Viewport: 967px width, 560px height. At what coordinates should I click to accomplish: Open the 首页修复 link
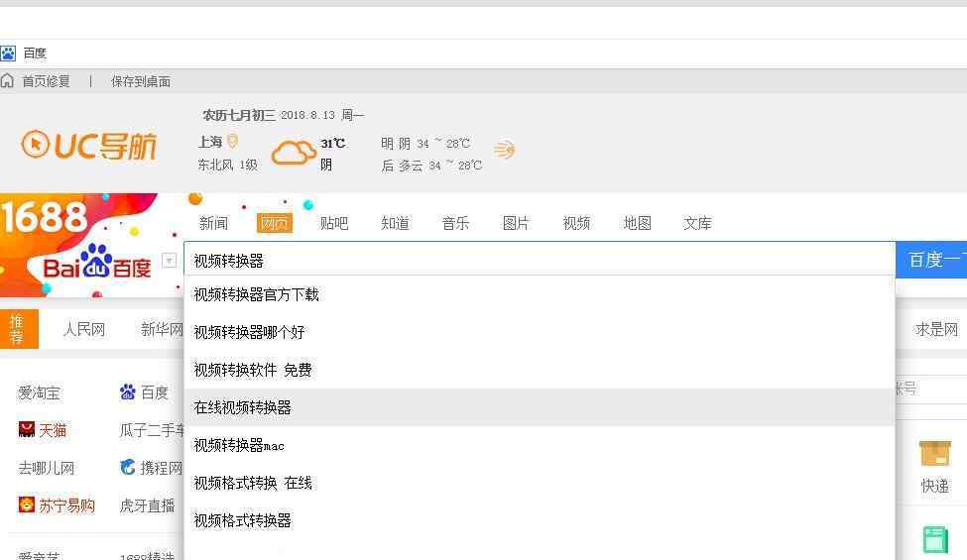[x=47, y=81]
